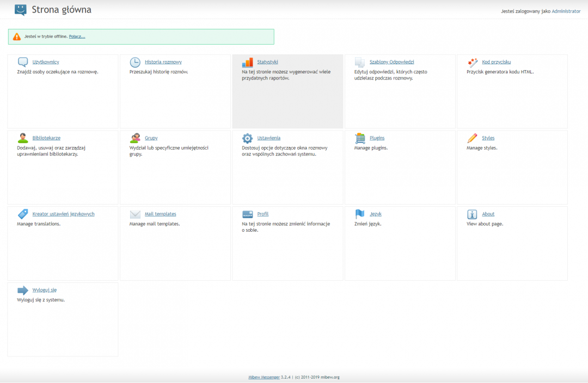Open the Profil link

(262, 214)
